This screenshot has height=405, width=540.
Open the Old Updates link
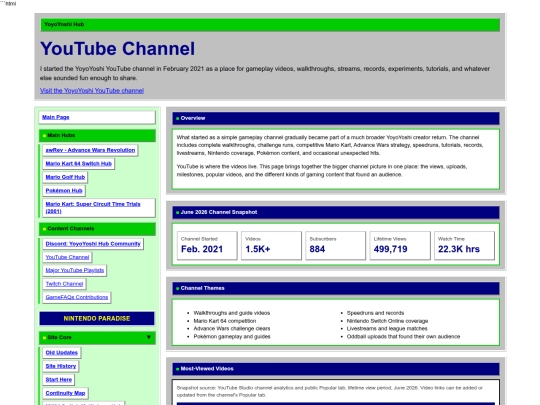click(62, 353)
